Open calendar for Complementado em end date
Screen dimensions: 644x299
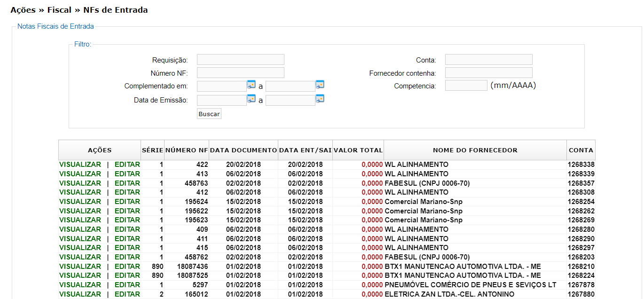320,85
